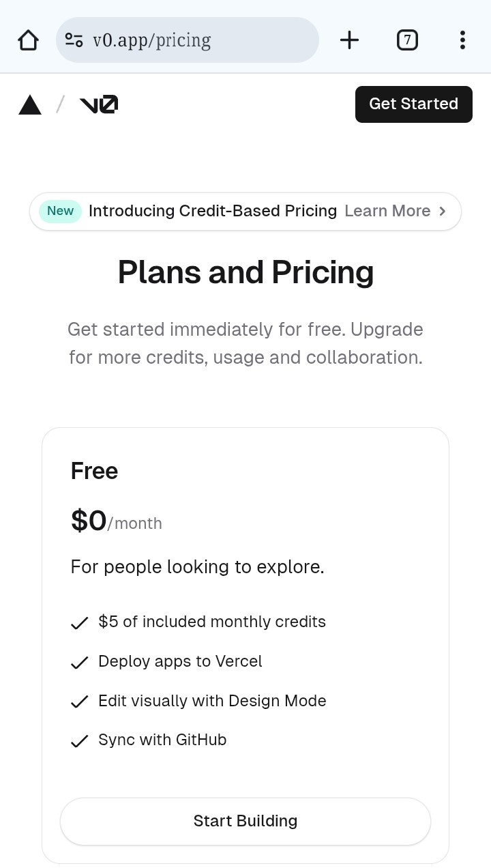Open Introducing Credit-Based Pricing announcement
Image resolution: width=491 pixels, height=868 pixels.
pos(213,211)
